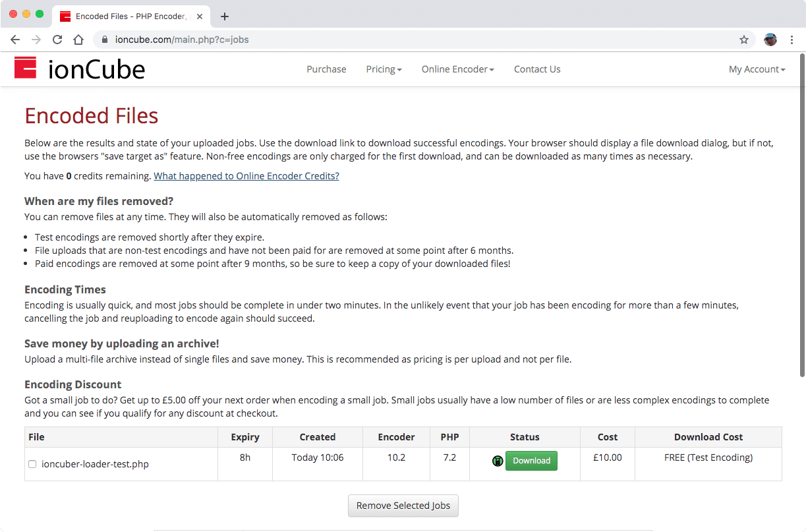Open the browser three-dot menu

tap(792, 40)
